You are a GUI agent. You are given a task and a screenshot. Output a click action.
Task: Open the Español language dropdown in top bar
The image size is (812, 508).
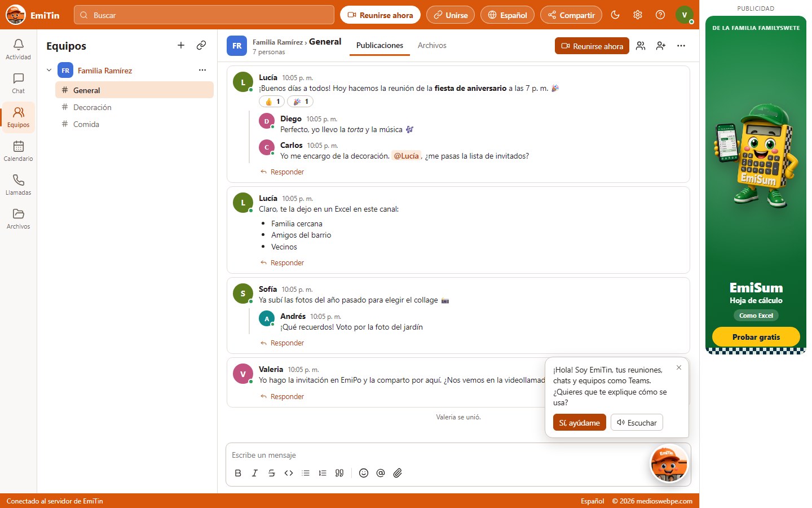click(507, 15)
